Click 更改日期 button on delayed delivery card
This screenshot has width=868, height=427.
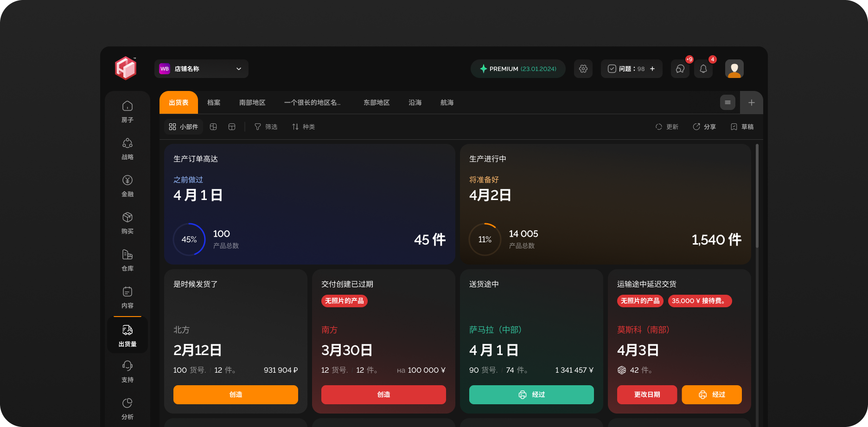[647, 395]
